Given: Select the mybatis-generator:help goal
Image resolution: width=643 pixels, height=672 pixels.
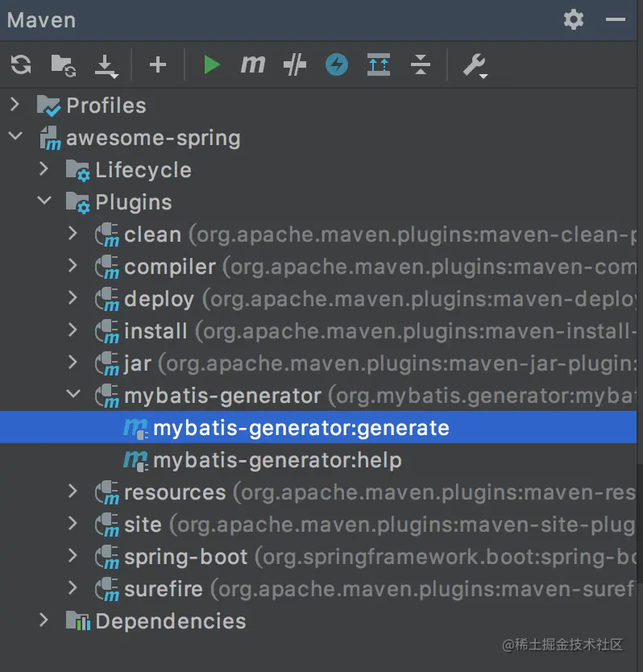Looking at the screenshot, I should pos(277,461).
